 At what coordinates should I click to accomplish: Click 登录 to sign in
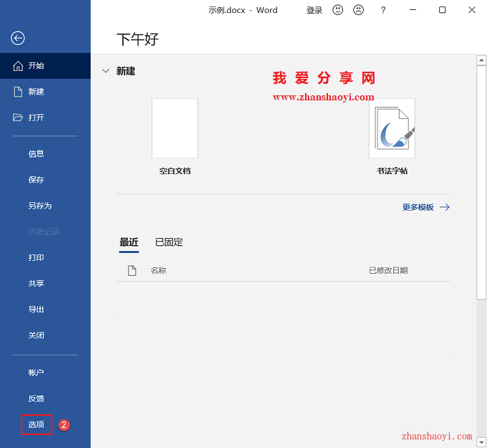314,10
